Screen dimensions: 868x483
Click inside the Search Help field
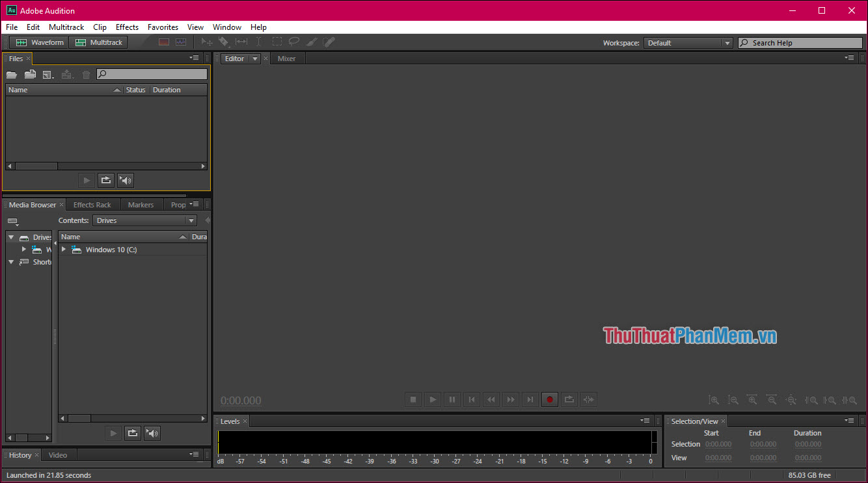click(x=800, y=42)
